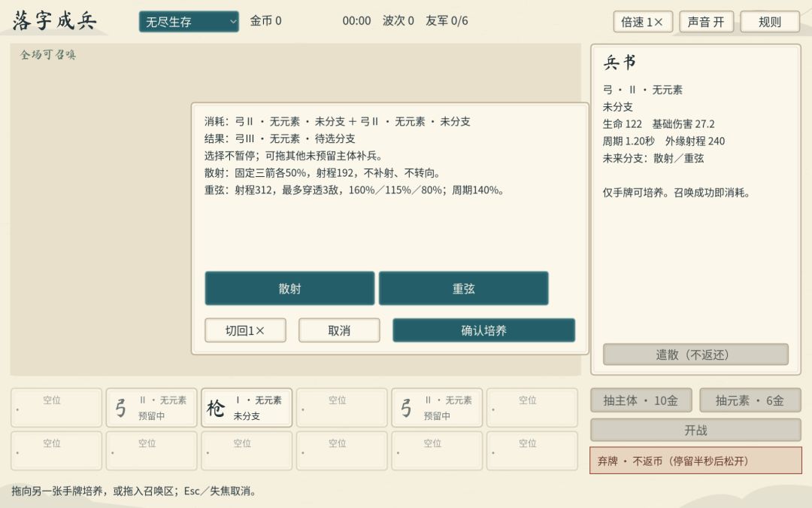Image resolution: width=812 pixels, height=508 pixels.
Task: Click the 结果：弓III line in dialog
Action: pyautogui.click(x=280, y=138)
